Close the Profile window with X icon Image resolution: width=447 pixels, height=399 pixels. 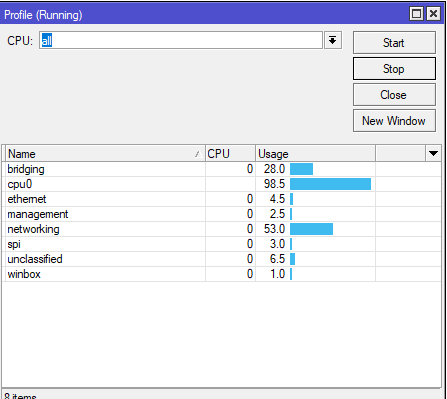click(x=433, y=14)
